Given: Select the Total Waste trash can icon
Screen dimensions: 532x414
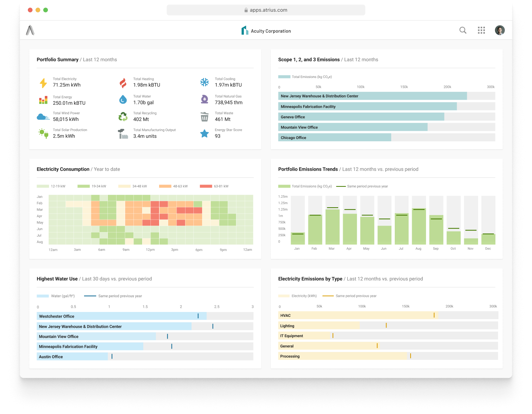Looking at the screenshot, I should click(x=204, y=117).
